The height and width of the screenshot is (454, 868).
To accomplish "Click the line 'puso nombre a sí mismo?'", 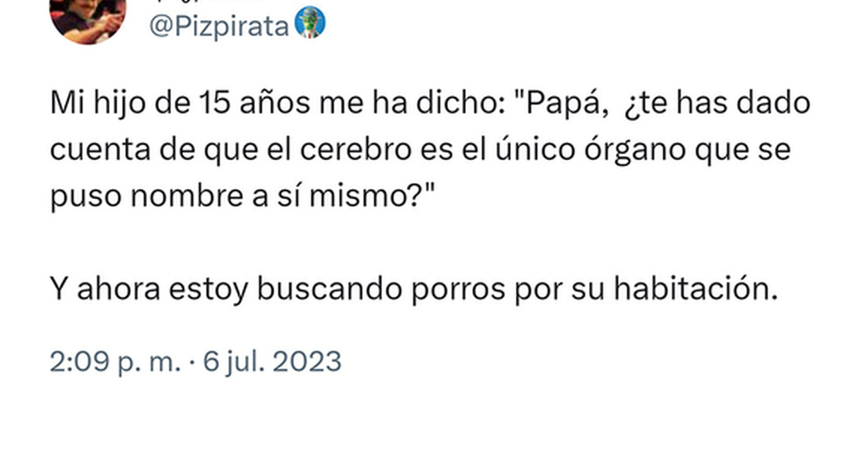I will coord(242,196).
